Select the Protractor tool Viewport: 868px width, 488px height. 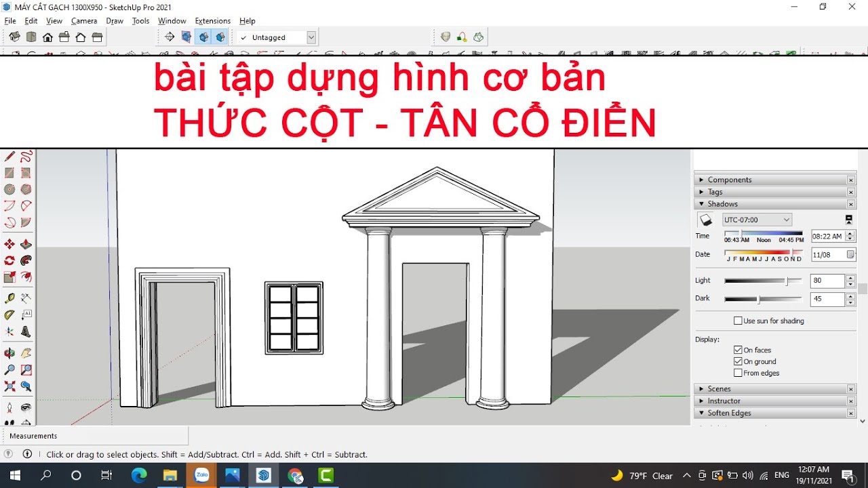click(x=9, y=314)
